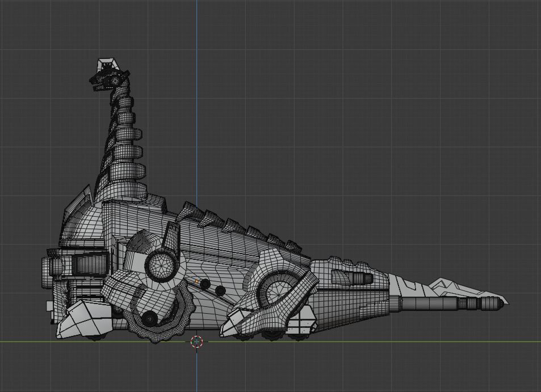Click the 3D cursor on the ground line
Image resolution: width=541 pixels, height=392 pixels.
pyautogui.click(x=196, y=342)
